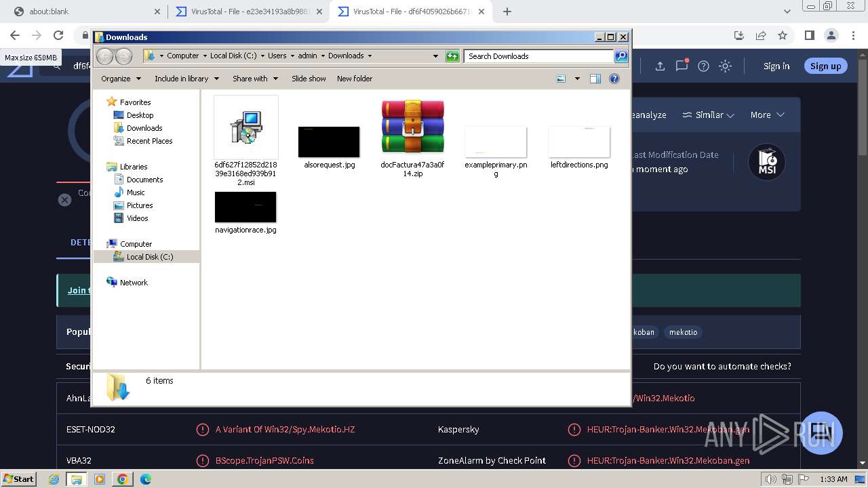Close the about:blank tab
The height and width of the screenshot is (488, 868).
(157, 12)
